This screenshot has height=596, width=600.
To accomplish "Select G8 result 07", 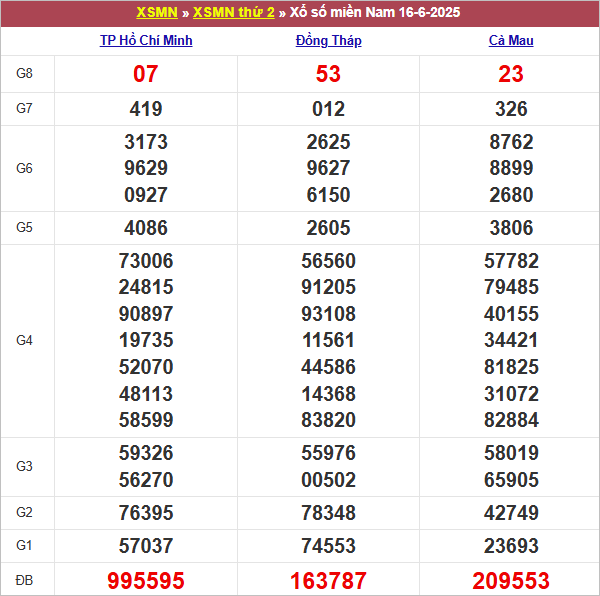I will click(x=145, y=74).
